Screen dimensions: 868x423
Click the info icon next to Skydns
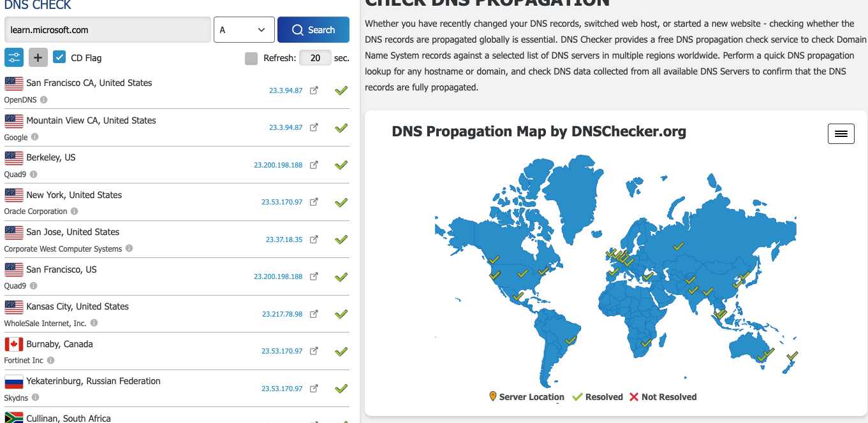[36, 398]
